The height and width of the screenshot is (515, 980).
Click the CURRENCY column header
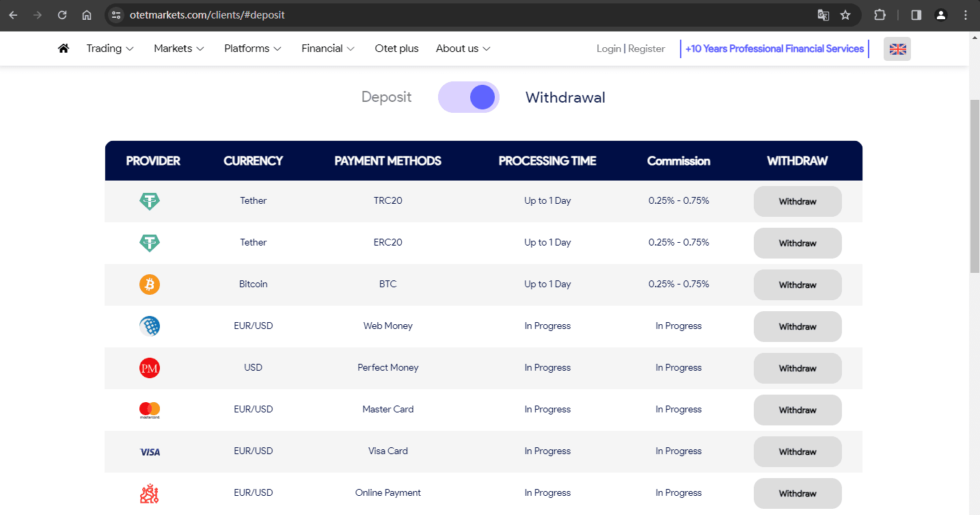(253, 161)
